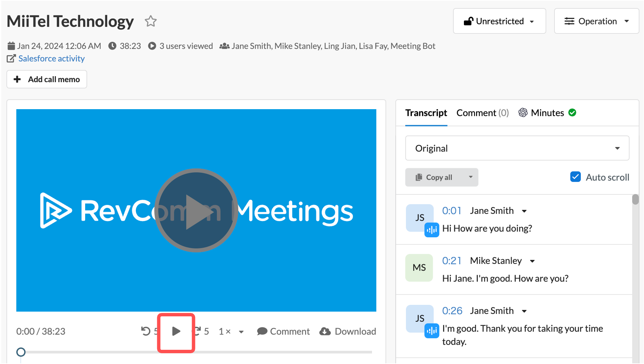The width and height of the screenshot is (644, 364).
Task: Expand the Copy all options arrow
Action: (x=471, y=177)
